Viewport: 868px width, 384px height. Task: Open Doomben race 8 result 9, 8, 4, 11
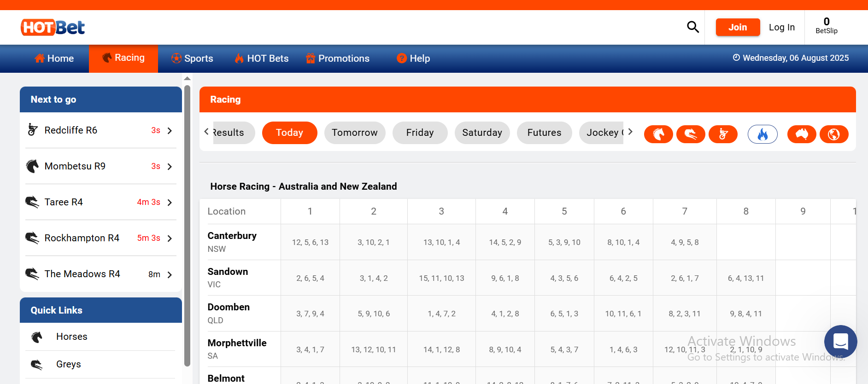tap(746, 314)
